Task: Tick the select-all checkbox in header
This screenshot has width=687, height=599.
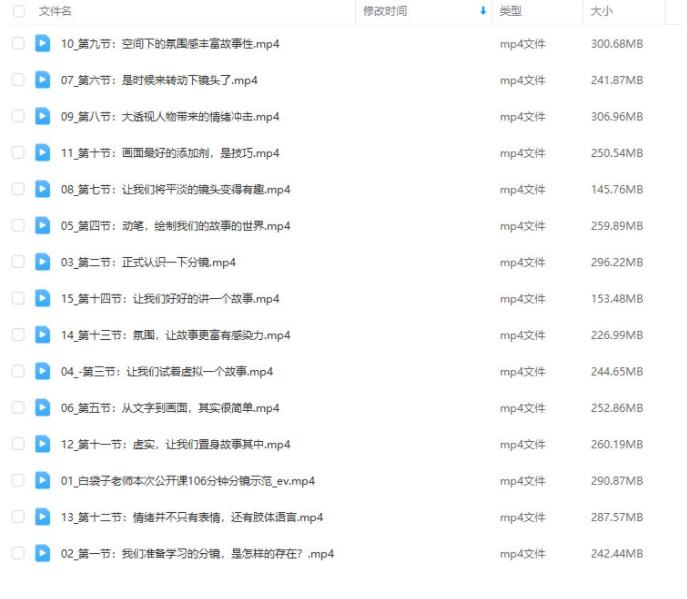Action: pos(18,11)
